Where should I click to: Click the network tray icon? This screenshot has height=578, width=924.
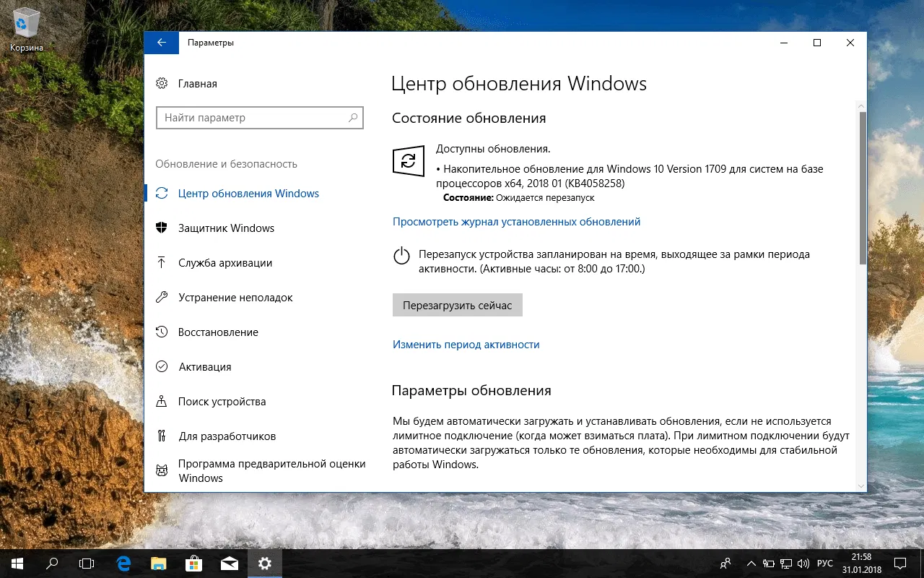click(788, 563)
